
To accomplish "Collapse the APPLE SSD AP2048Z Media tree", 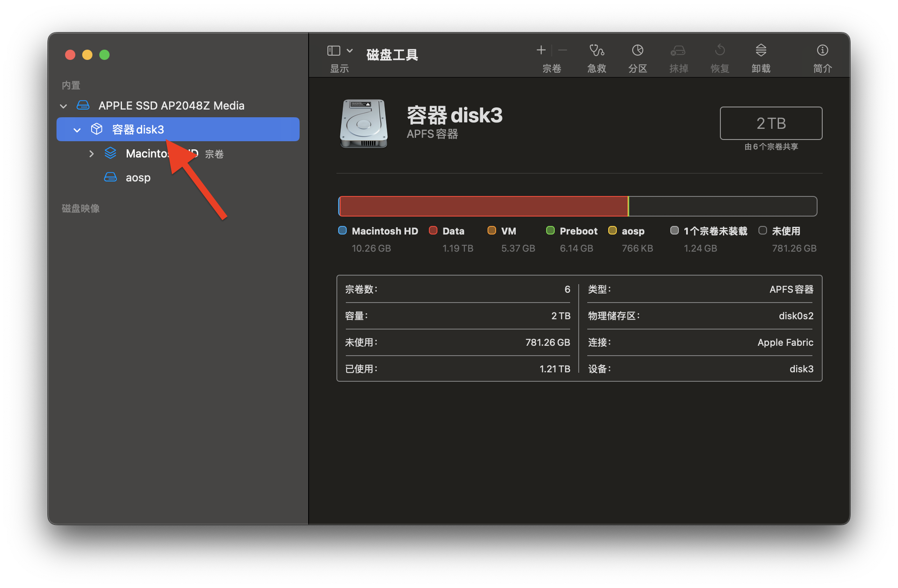I will pos(64,106).
